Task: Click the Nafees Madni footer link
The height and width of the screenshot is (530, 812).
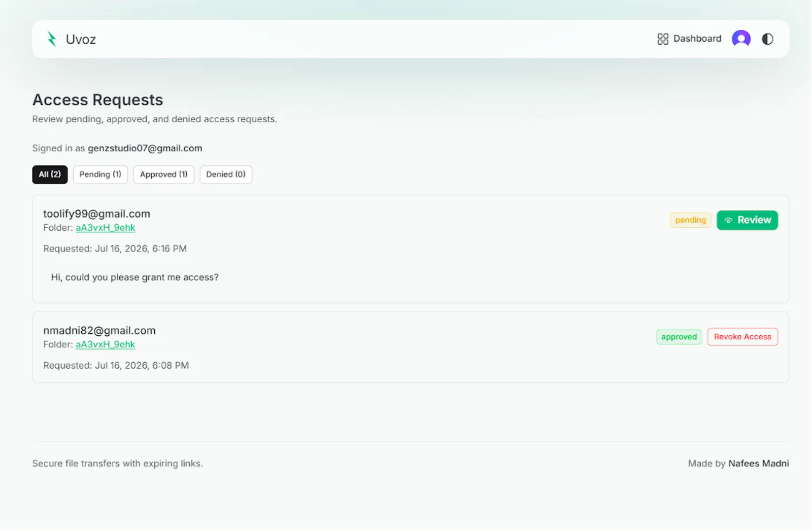Action: (758, 463)
